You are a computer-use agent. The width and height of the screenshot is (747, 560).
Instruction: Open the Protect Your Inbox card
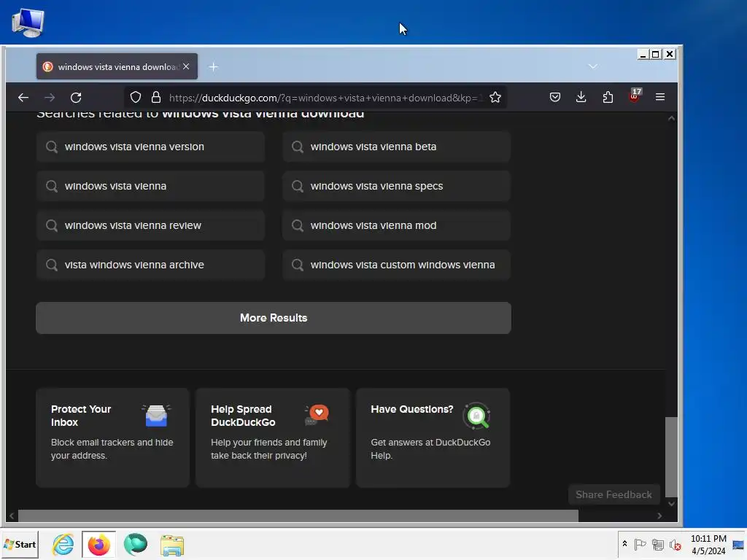pyautogui.click(x=113, y=438)
